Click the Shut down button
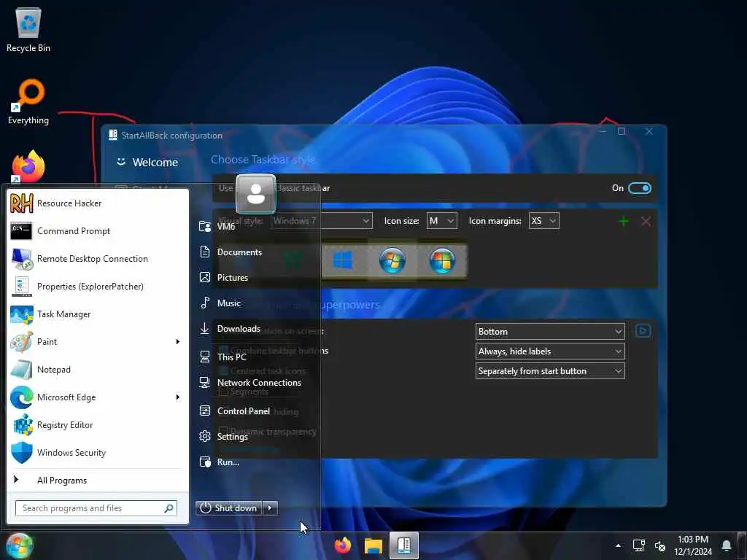Screen dimensions: 747x560 coord(228,508)
